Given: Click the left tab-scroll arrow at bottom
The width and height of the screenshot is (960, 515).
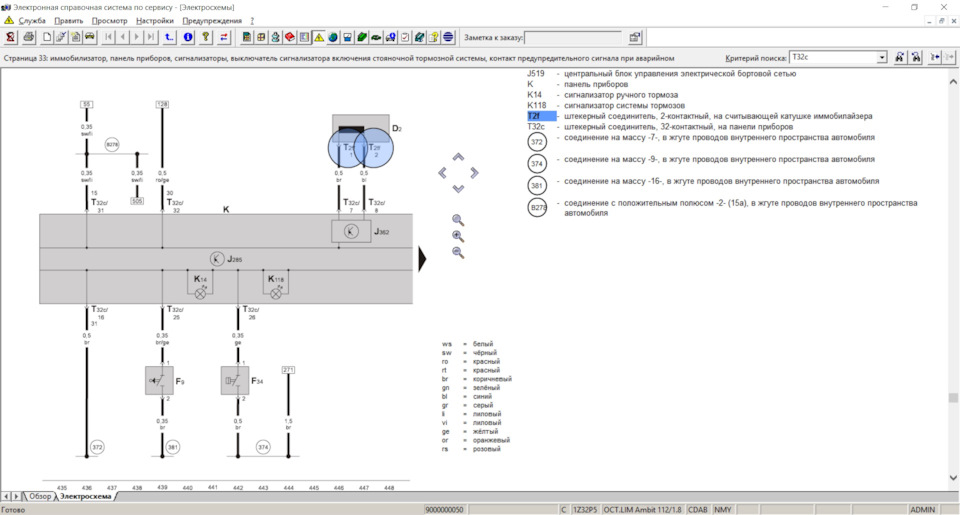Looking at the screenshot, I should click(6, 497).
